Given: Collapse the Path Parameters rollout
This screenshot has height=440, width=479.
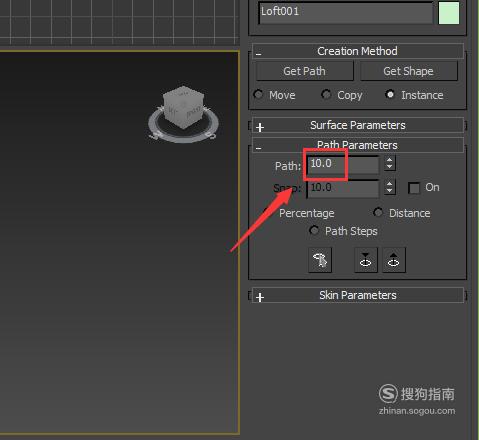Looking at the screenshot, I should tap(358, 145).
